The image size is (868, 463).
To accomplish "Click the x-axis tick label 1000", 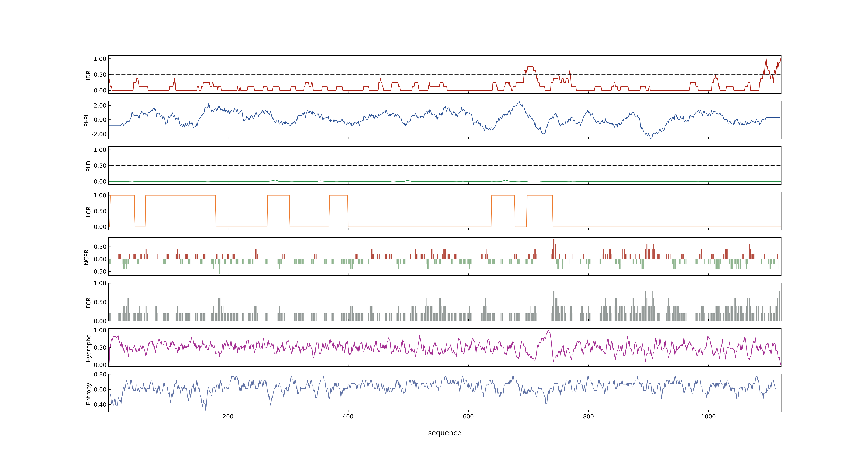I will [x=708, y=416].
